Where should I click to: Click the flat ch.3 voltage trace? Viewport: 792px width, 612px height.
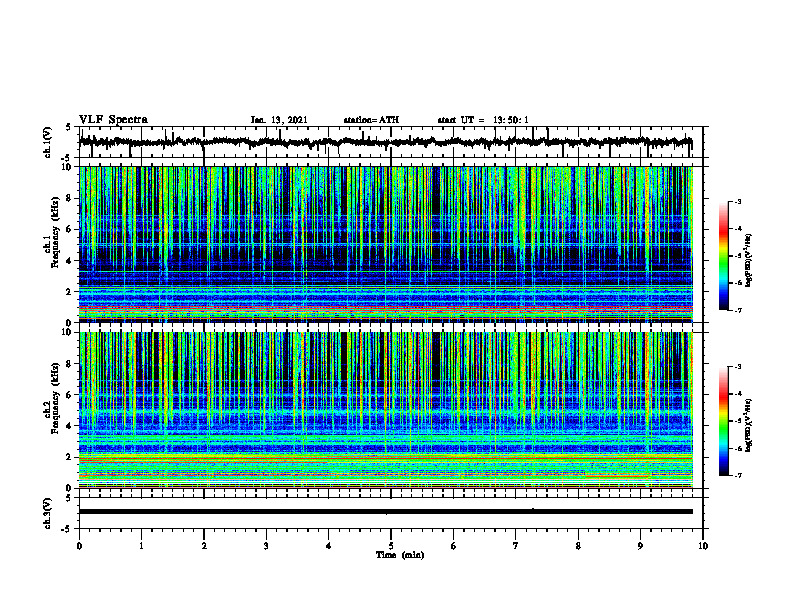[385, 512]
